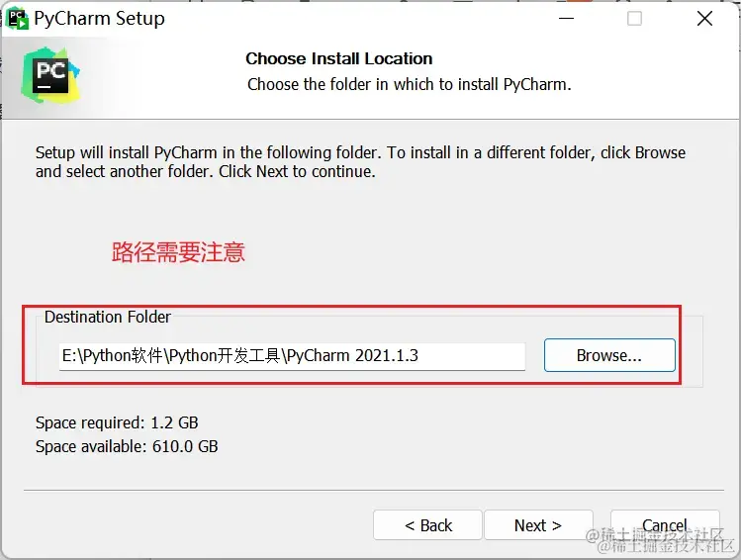Click the PyCharm Setup window title text
This screenshot has width=741, height=560.
click(99, 19)
